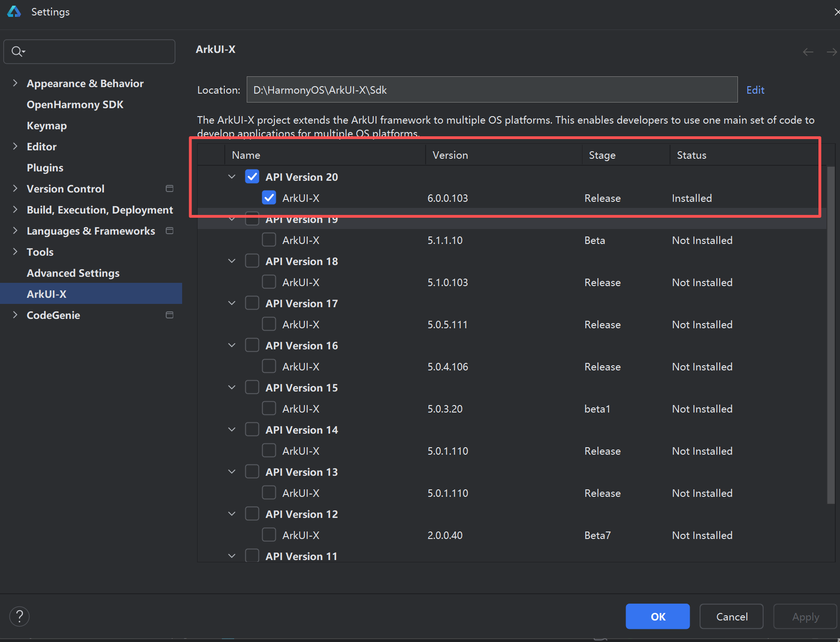Check API Version 18 checkbox
Screen dimensions: 840x642
pyautogui.click(x=252, y=261)
